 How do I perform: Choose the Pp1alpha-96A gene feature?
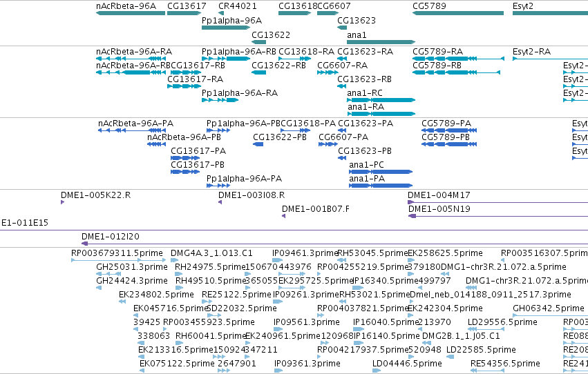click(x=226, y=28)
